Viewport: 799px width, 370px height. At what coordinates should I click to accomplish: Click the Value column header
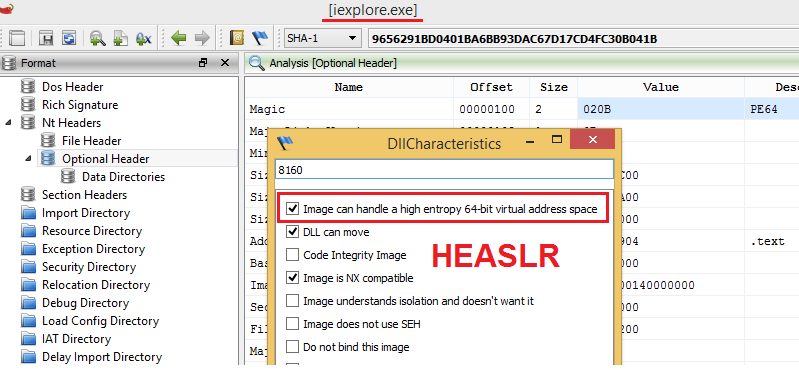pos(661,87)
